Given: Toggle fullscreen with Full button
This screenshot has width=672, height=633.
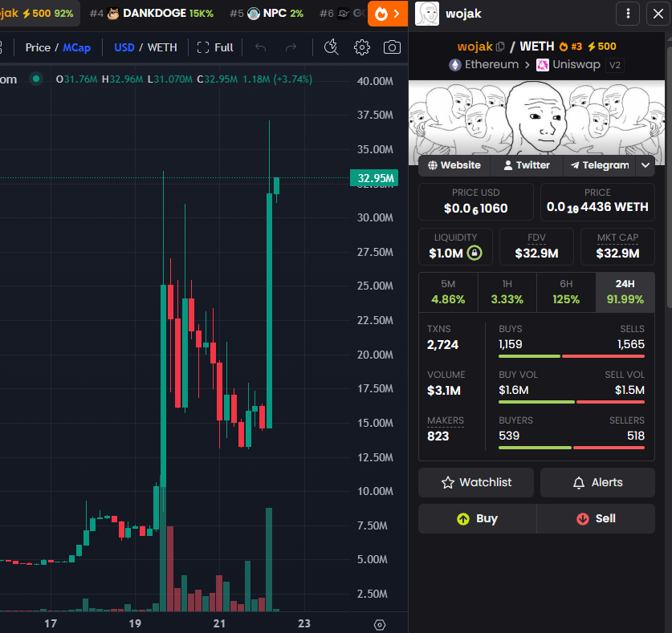Looking at the screenshot, I should tap(215, 47).
